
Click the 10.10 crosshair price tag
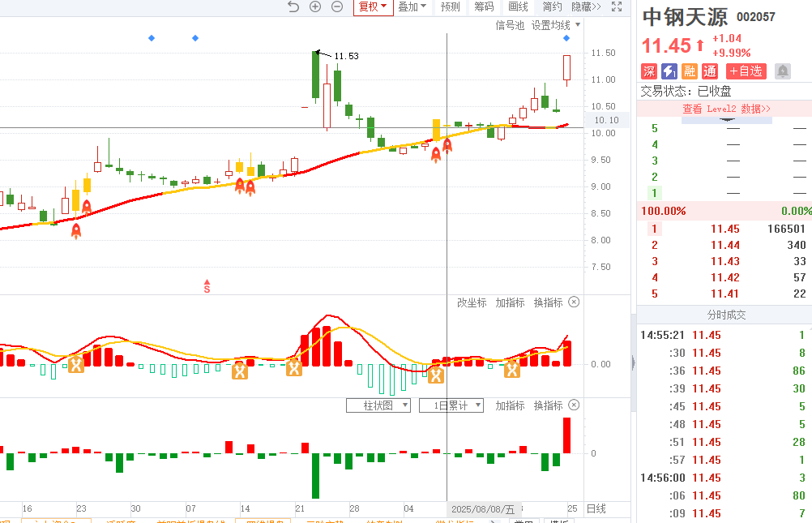coord(606,120)
